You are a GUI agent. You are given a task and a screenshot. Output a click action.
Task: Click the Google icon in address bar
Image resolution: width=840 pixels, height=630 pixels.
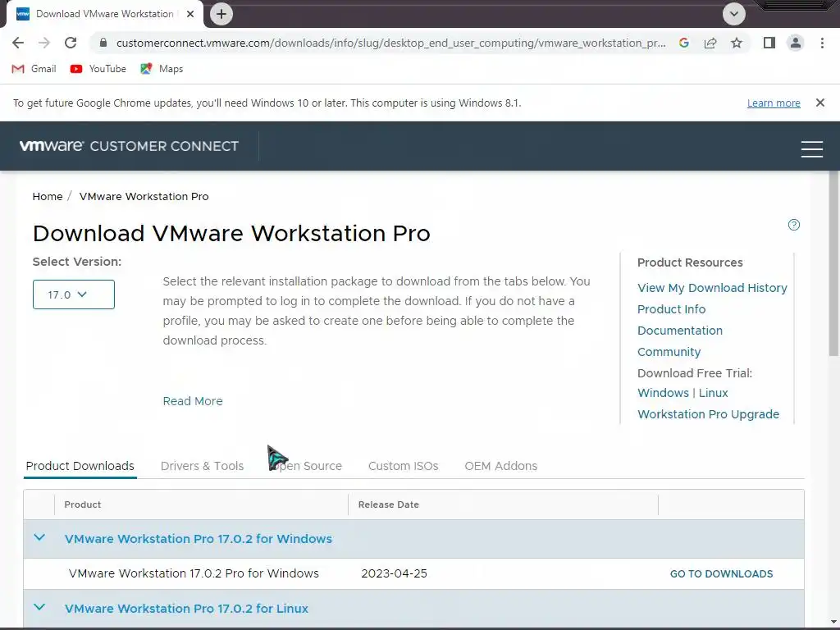point(683,43)
